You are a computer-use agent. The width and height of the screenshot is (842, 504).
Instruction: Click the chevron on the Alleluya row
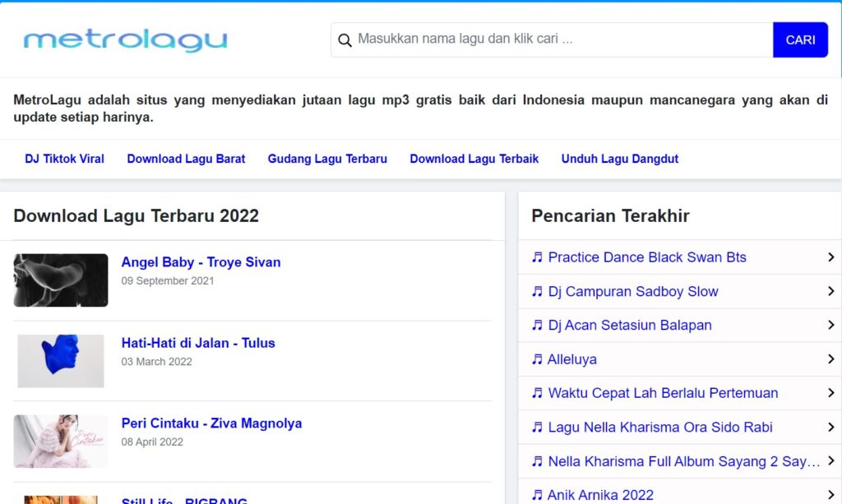(830, 358)
